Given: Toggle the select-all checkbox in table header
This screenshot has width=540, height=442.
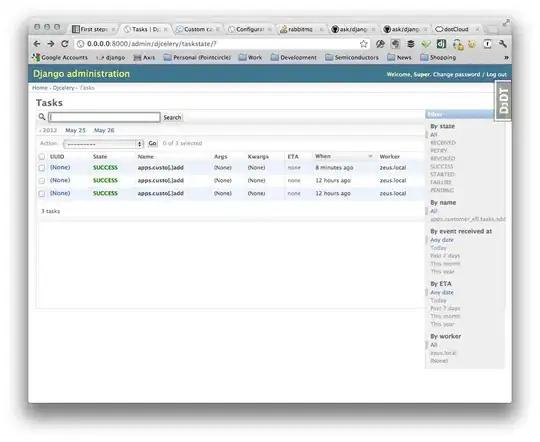Looking at the screenshot, I should pos(42,157).
